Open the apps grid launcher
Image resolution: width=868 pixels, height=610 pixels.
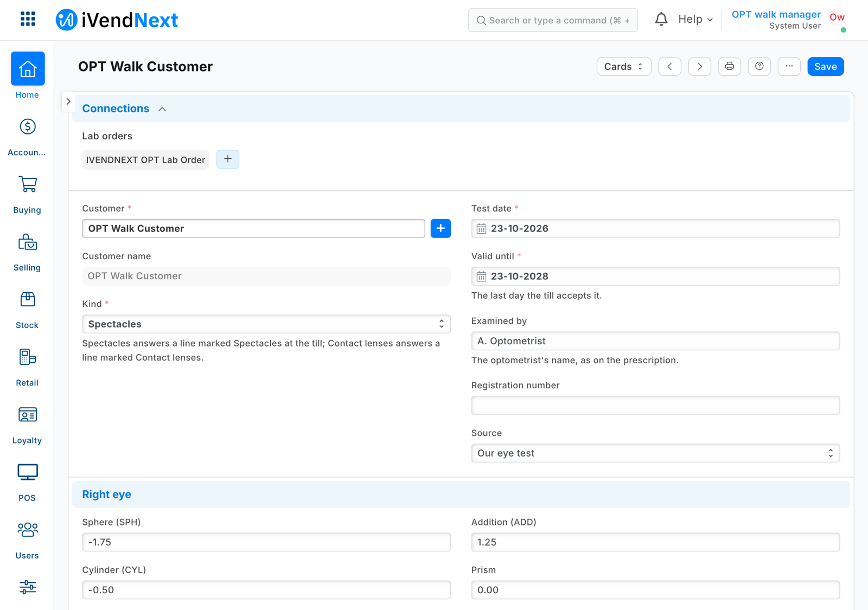(28, 20)
